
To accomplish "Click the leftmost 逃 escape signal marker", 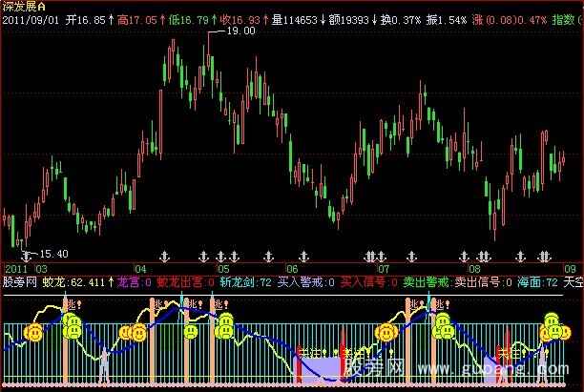I will click(x=70, y=305).
